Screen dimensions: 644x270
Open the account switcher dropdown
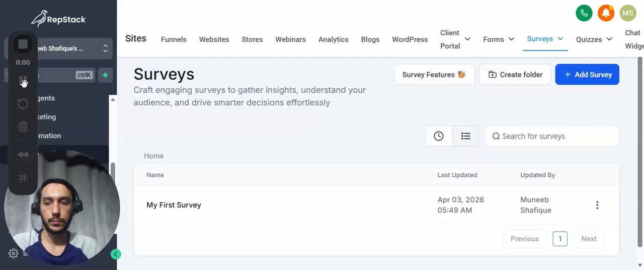coord(105,48)
